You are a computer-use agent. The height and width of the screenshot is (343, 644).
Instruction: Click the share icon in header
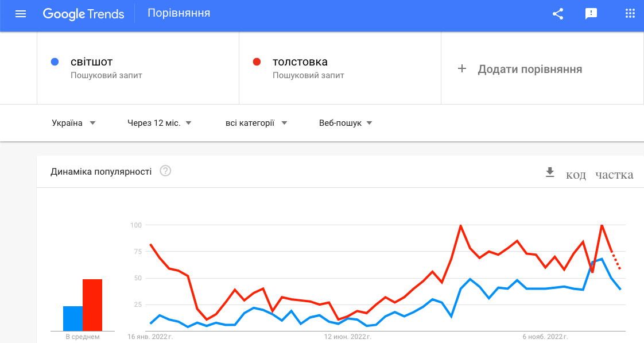(558, 14)
